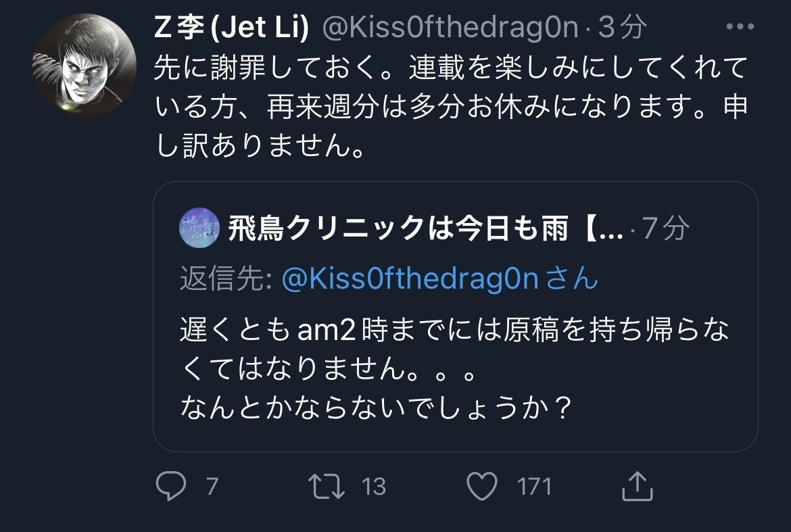
Task: Open the share icon for this tweet
Action: tap(636, 486)
